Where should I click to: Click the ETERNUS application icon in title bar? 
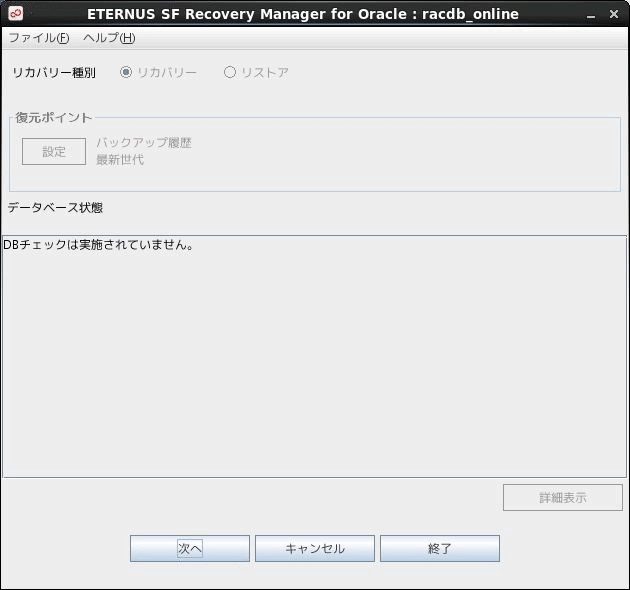click(x=16, y=14)
